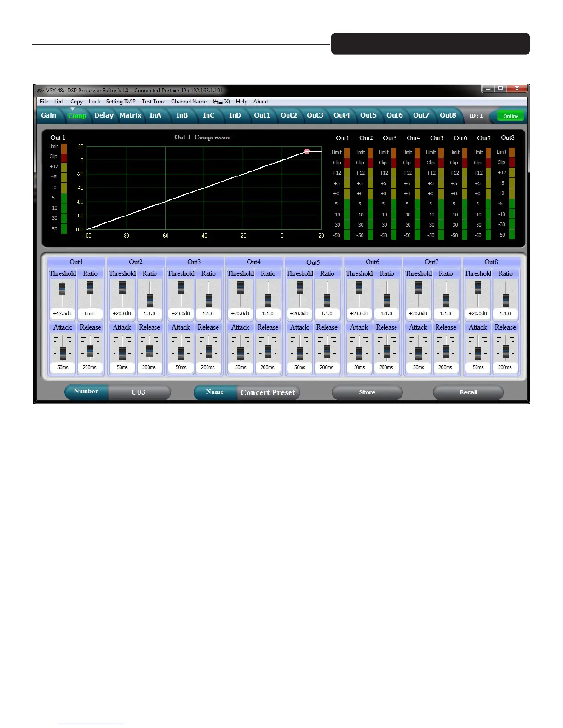The width and height of the screenshot is (563, 728).
Task: Open the Channel Name menu
Action: click(x=189, y=102)
